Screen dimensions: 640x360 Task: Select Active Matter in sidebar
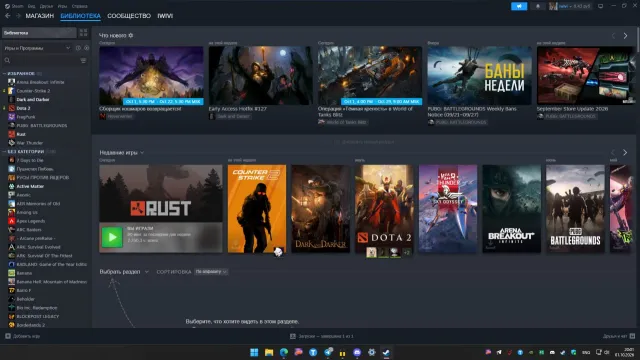(x=30, y=186)
